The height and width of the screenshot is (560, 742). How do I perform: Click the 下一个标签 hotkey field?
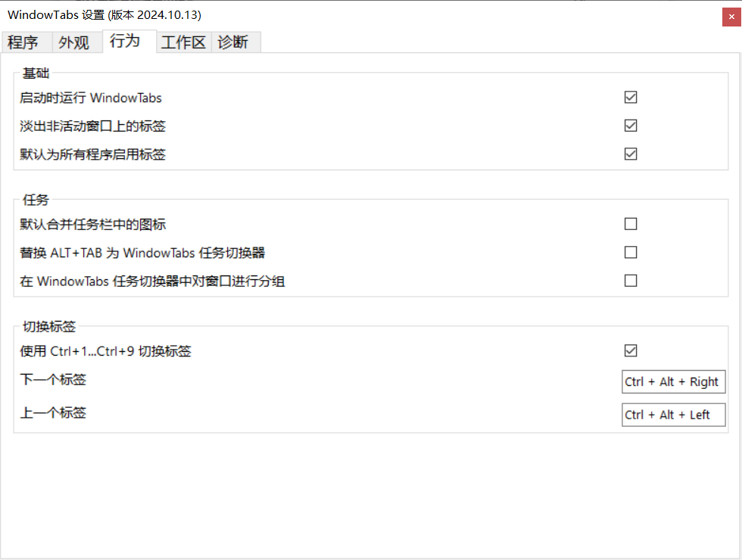673,381
